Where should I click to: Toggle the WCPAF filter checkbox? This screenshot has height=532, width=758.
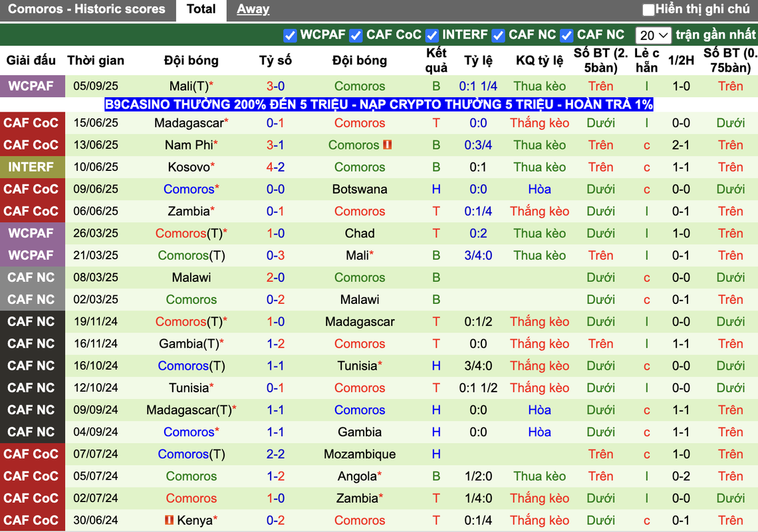click(x=290, y=35)
